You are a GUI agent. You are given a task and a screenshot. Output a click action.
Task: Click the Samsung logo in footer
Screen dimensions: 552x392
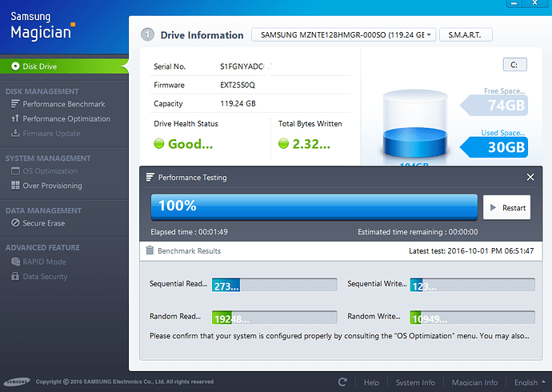coord(17,382)
